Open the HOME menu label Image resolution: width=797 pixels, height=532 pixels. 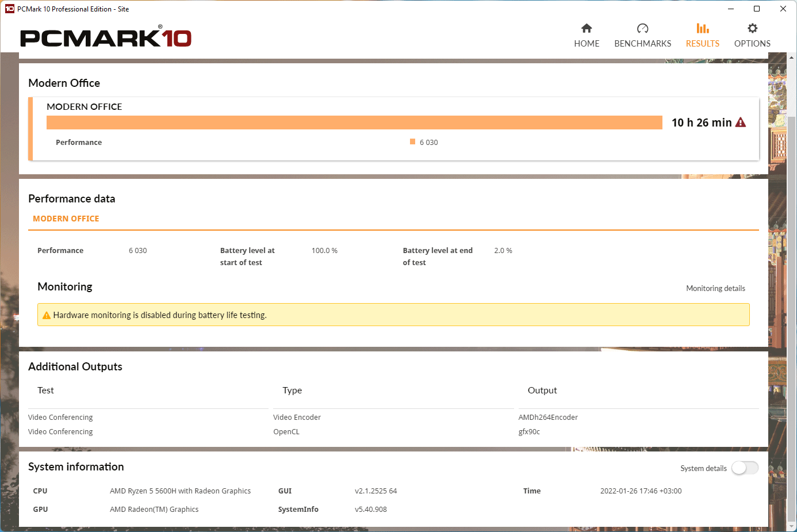point(587,44)
